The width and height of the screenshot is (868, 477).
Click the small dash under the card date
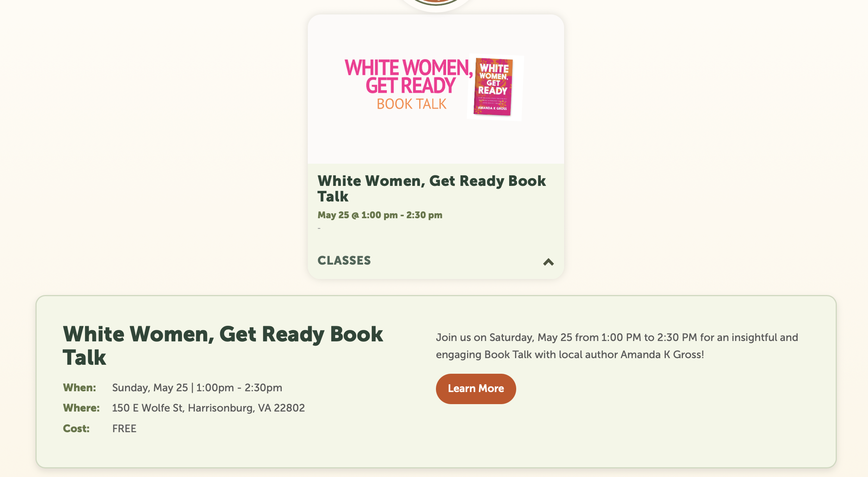coord(319,228)
